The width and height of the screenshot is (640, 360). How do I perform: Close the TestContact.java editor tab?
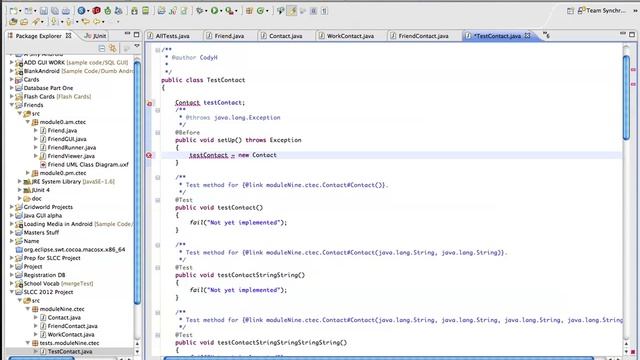pyautogui.click(x=527, y=36)
